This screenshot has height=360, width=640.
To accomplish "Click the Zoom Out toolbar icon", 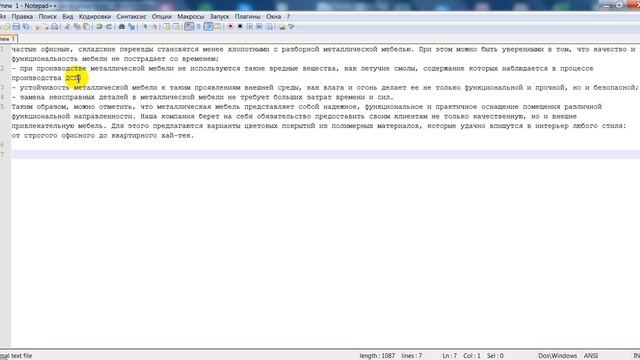I will coord(155,27).
